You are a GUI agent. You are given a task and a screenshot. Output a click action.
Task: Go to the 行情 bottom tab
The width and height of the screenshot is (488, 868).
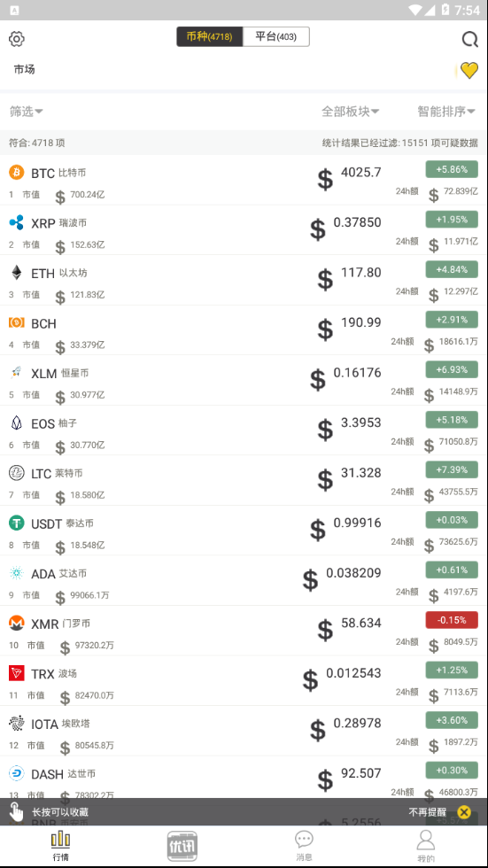click(61, 846)
